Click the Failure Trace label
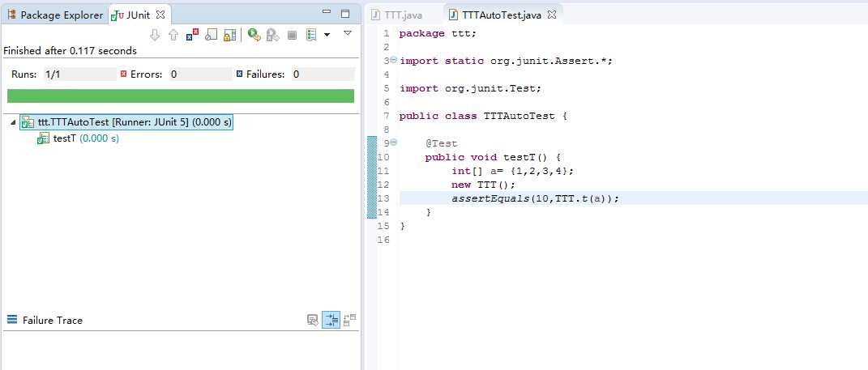Viewport: 868px width, 370px height. coord(53,321)
